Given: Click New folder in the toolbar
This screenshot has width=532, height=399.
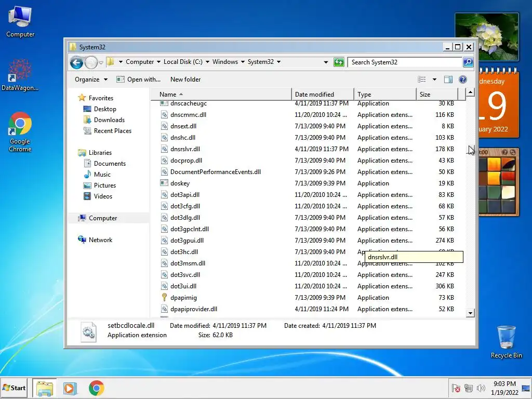Looking at the screenshot, I should (185, 79).
